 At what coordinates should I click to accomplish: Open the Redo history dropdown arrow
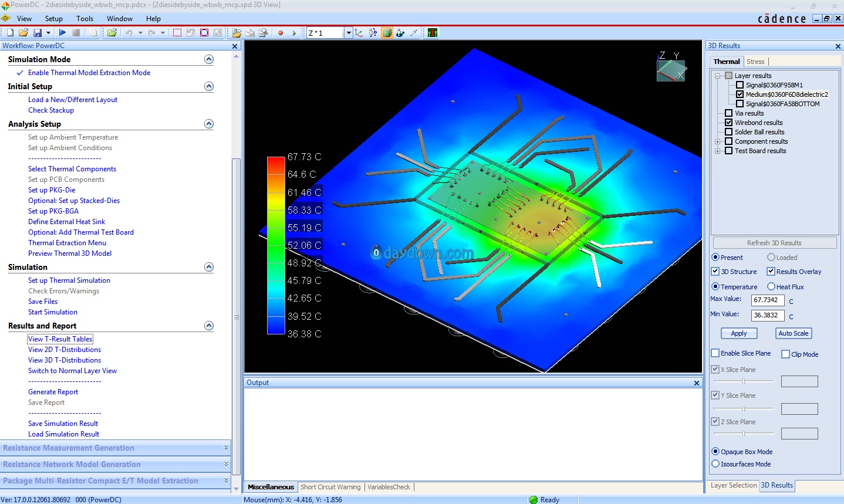point(163,33)
